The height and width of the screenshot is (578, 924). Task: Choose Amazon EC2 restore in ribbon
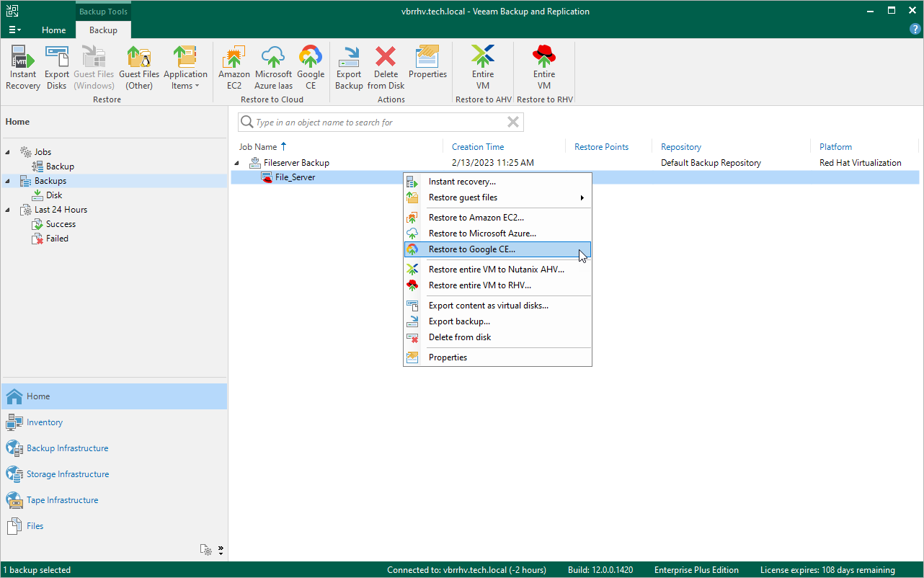[234, 68]
